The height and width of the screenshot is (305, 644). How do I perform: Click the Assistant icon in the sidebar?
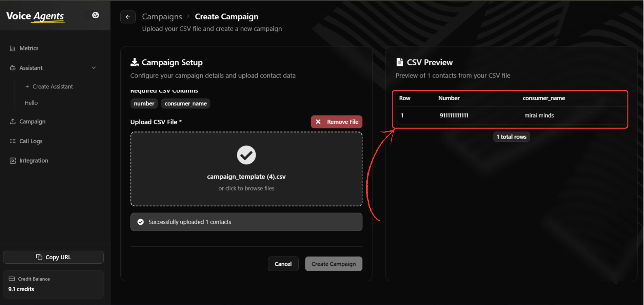click(13, 68)
